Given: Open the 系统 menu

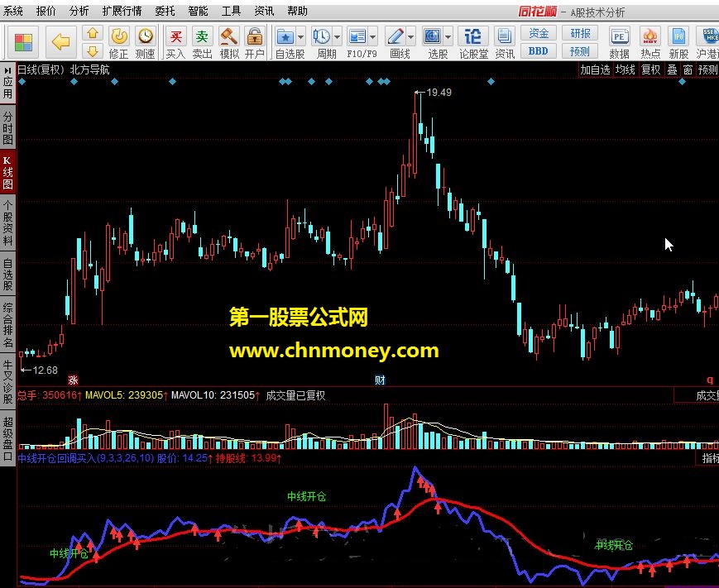Looking at the screenshot, I should [x=13, y=11].
